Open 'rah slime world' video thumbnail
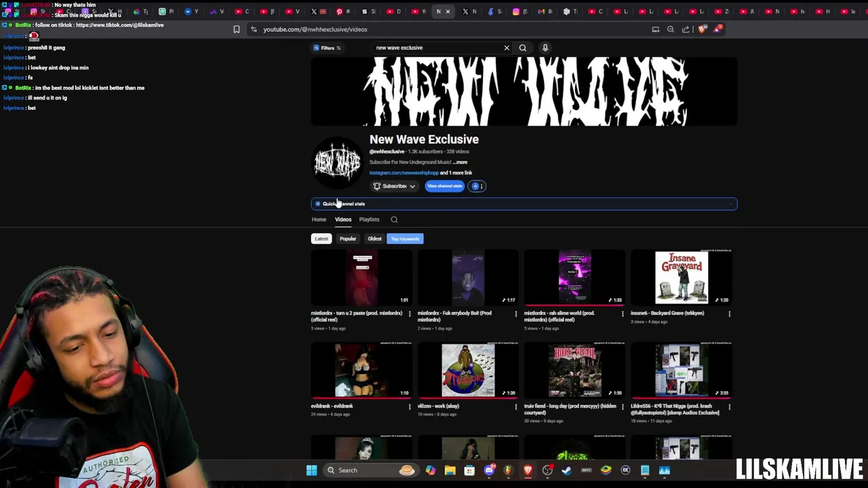The image size is (868, 488). pos(575,277)
